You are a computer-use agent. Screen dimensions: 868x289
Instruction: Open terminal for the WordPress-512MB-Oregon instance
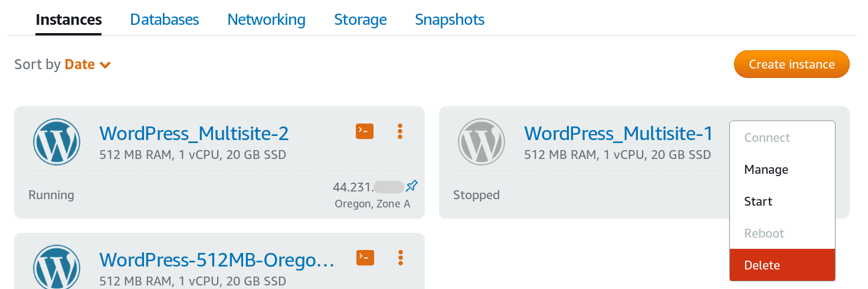click(x=365, y=258)
